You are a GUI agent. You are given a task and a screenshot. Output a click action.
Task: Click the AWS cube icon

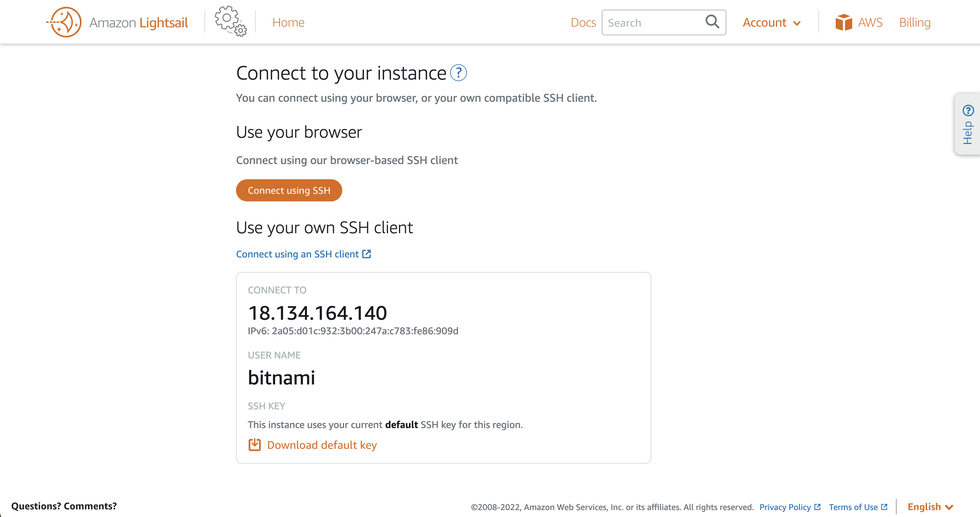pos(843,22)
